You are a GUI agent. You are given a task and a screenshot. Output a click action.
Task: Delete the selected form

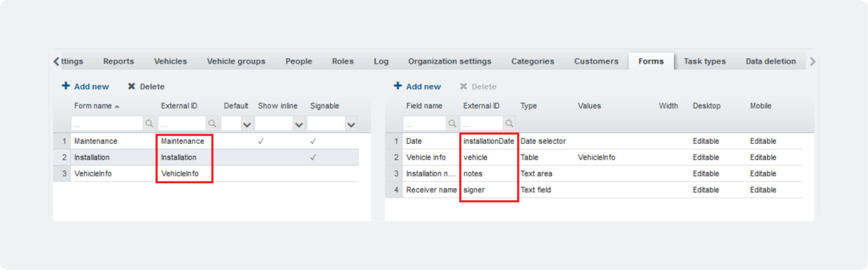146,86
